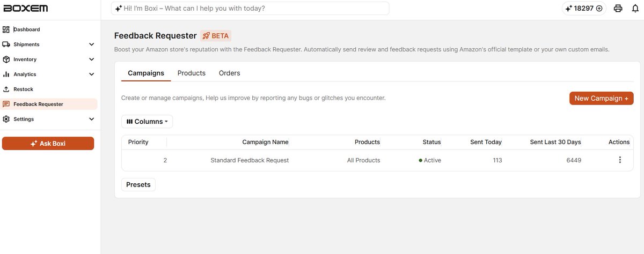This screenshot has height=254, width=644.
Task: Open the Columns dropdown
Action: click(147, 122)
